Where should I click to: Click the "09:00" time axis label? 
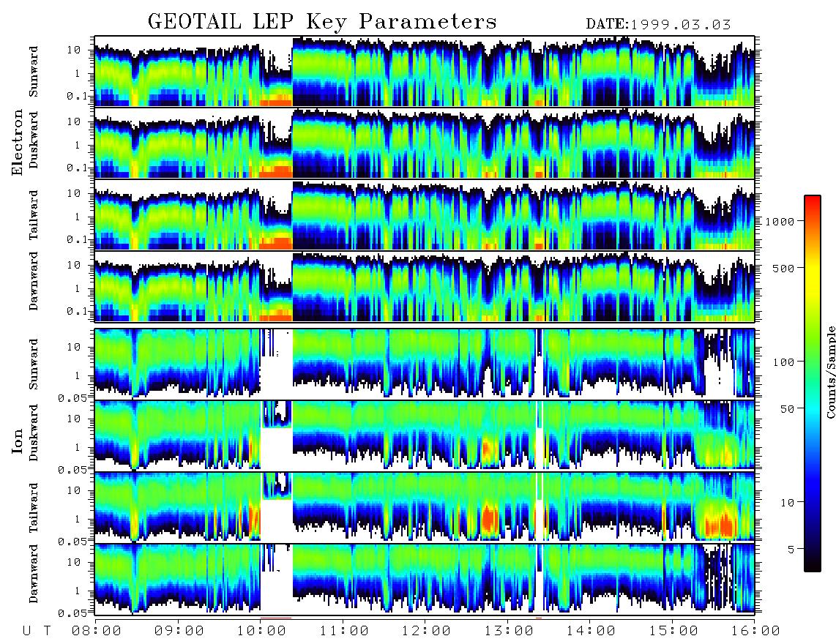tap(179, 632)
